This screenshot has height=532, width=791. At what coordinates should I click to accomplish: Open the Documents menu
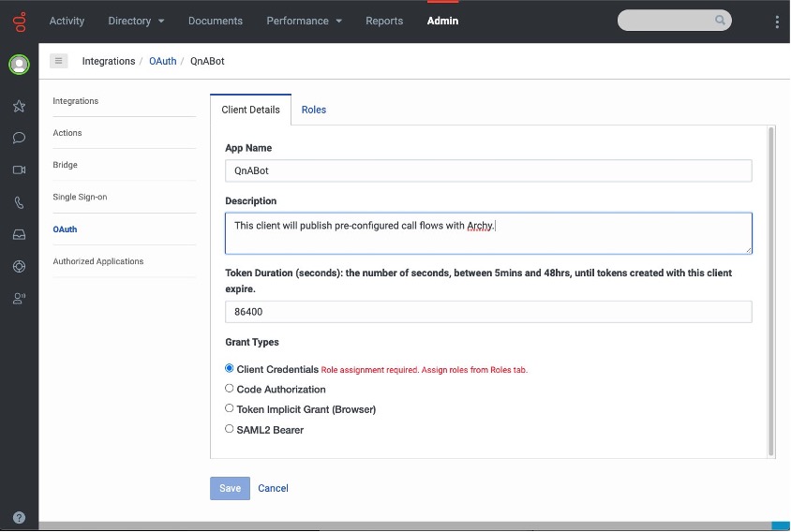click(216, 21)
